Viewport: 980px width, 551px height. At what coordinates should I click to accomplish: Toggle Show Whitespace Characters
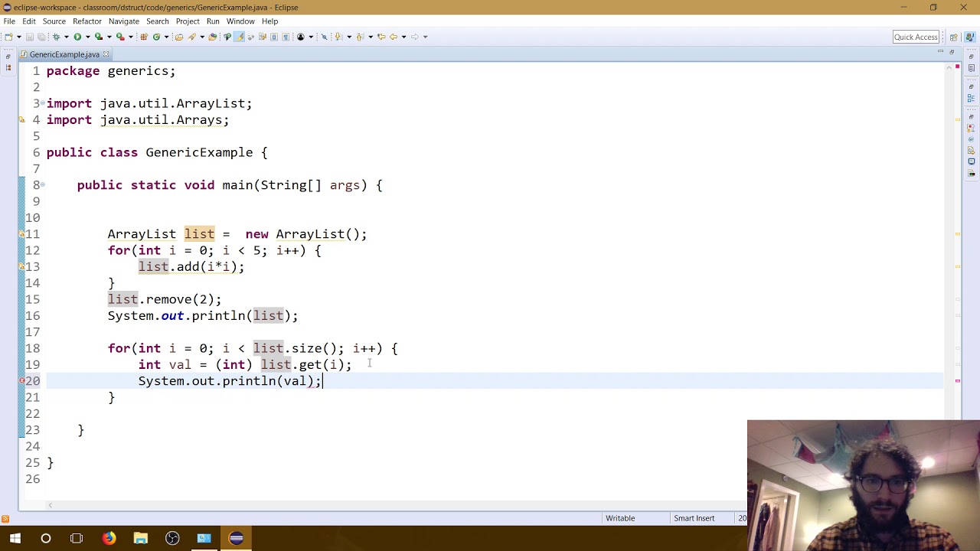pos(286,37)
